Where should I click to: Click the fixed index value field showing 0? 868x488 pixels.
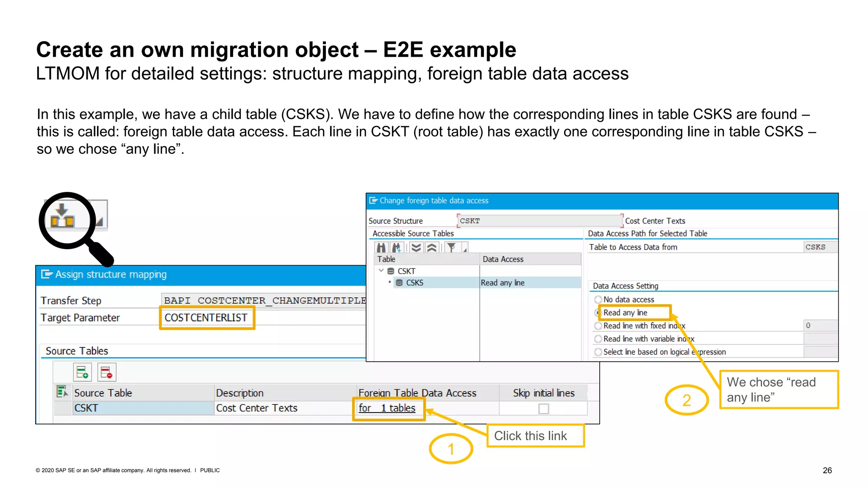[821, 325]
